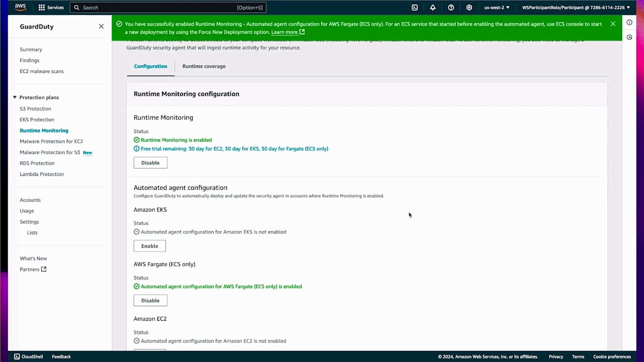
Task: Open the info panel icon on right edge
Action: point(630,23)
